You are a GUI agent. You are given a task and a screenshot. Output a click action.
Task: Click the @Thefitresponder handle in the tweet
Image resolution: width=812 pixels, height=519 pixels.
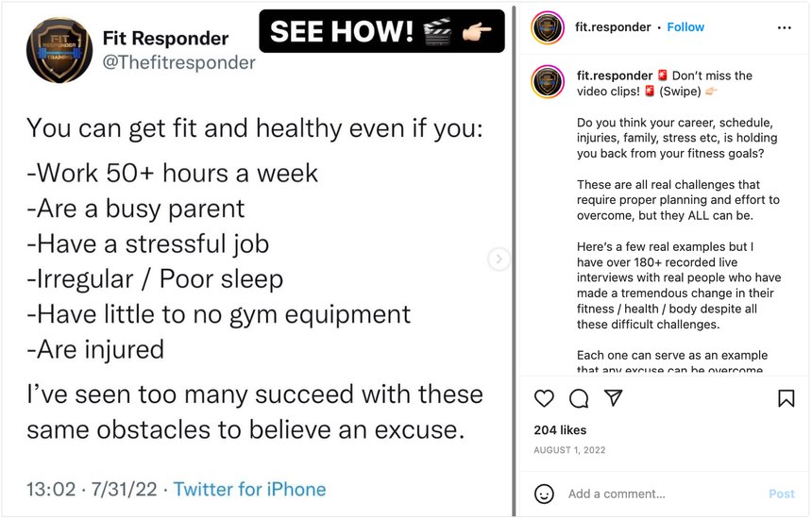pos(178,62)
